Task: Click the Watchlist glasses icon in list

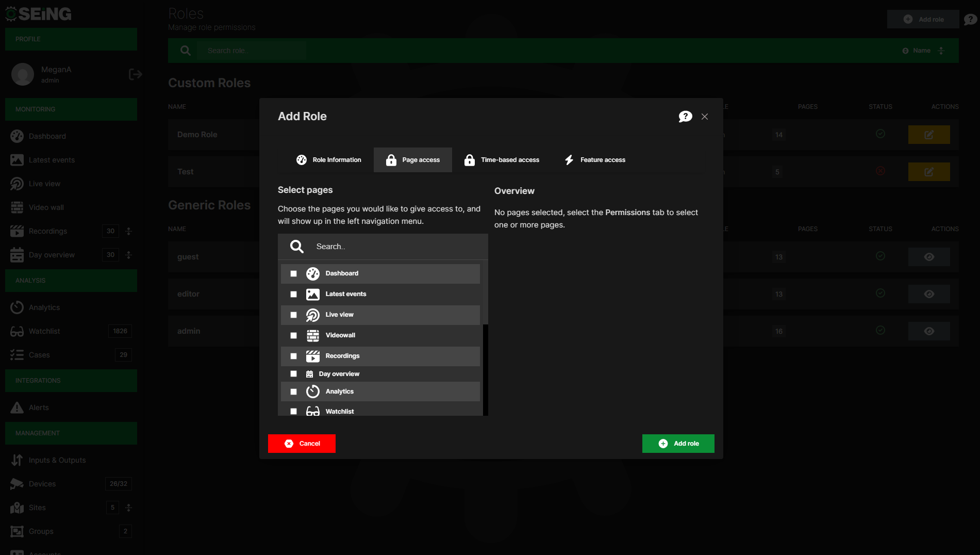Action: [313, 411]
